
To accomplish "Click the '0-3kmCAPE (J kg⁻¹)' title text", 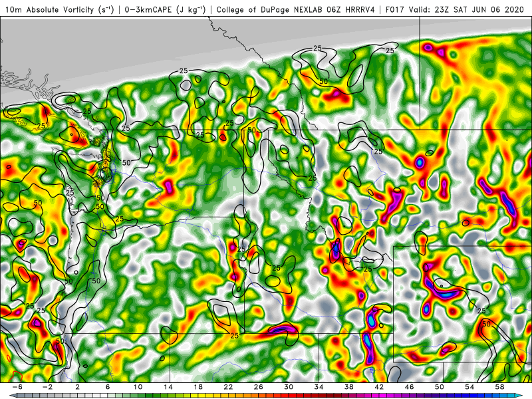I will [x=165, y=9].
